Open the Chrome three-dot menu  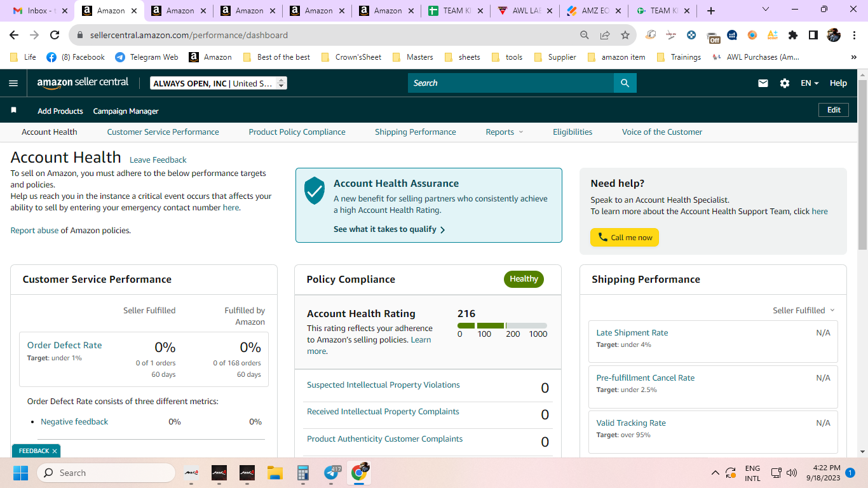(855, 35)
